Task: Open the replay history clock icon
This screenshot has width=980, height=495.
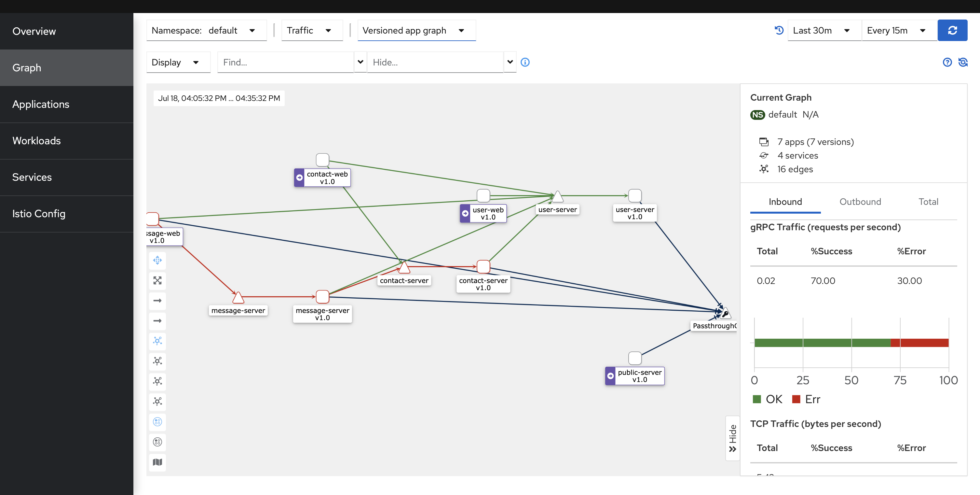Action: point(779,31)
